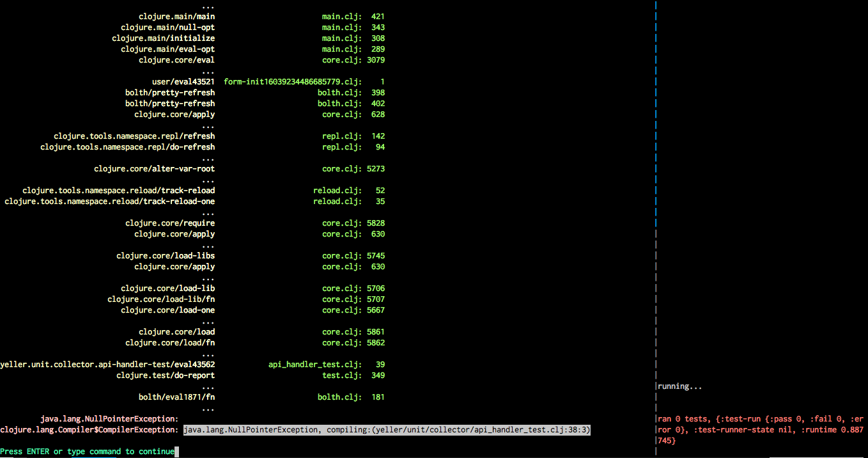The width and height of the screenshot is (868, 458).
Task: Select the clojure.tools.namespace.repl/do-refresh frame
Action: 127,147
